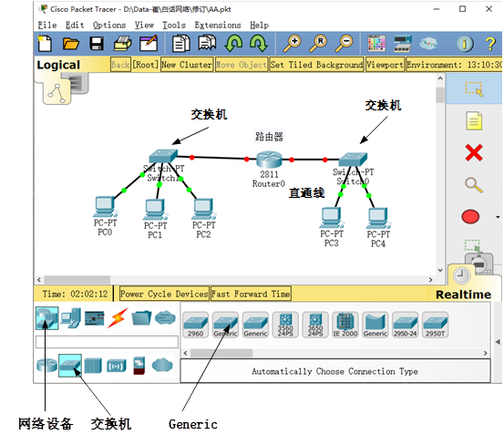Click the Zoom Reset magnifier icon
Viewport: 504px width, 435px height.
pos(318,44)
